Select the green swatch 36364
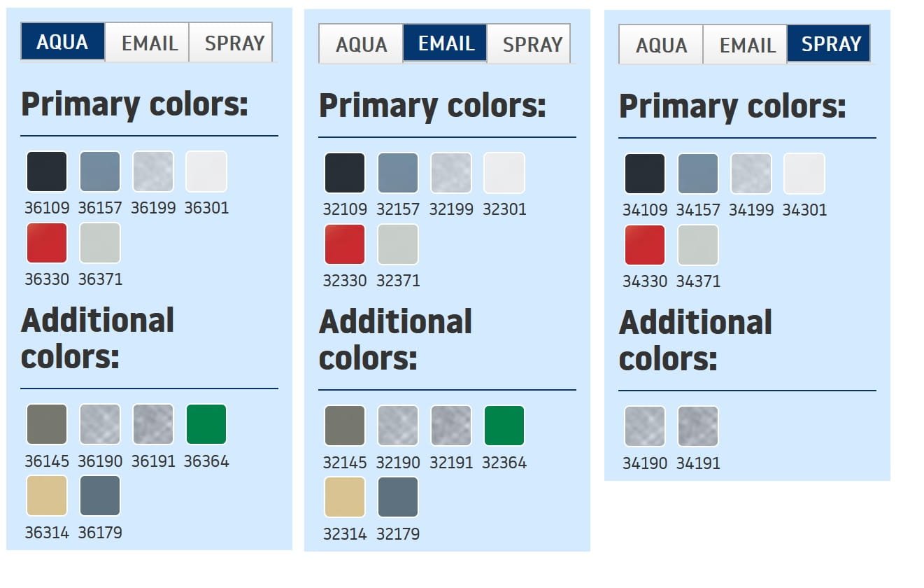The image size is (924, 588). (206, 424)
